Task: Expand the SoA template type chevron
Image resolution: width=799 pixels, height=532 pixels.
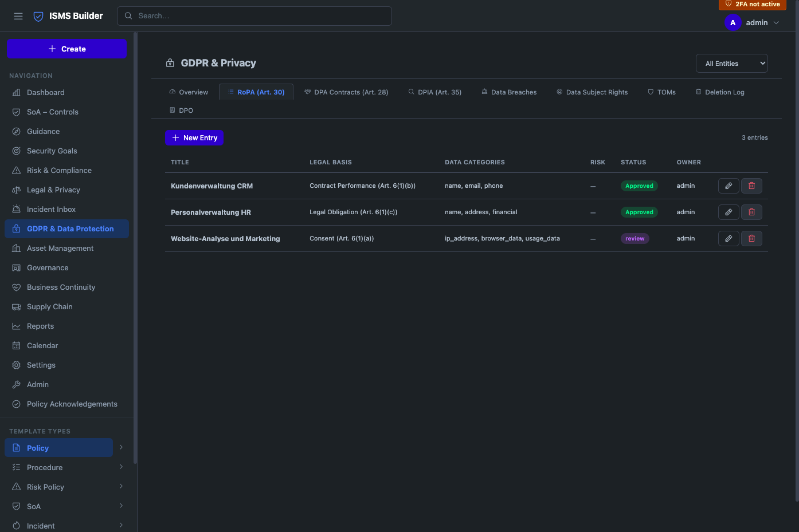Action: click(x=121, y=506)
